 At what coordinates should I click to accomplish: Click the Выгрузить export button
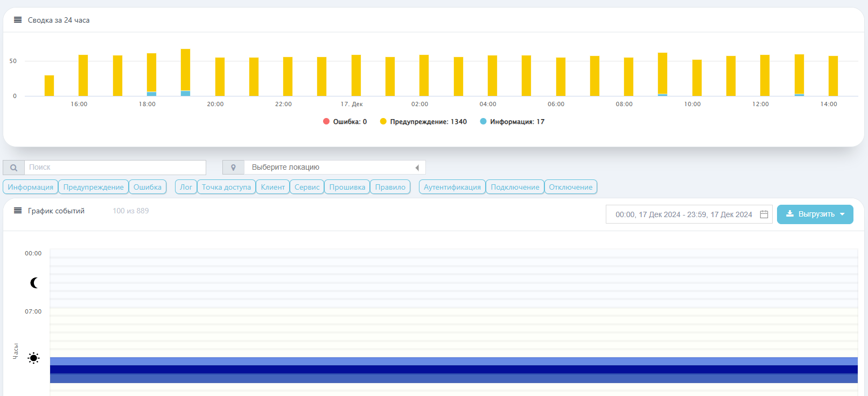tap(815, 214)
